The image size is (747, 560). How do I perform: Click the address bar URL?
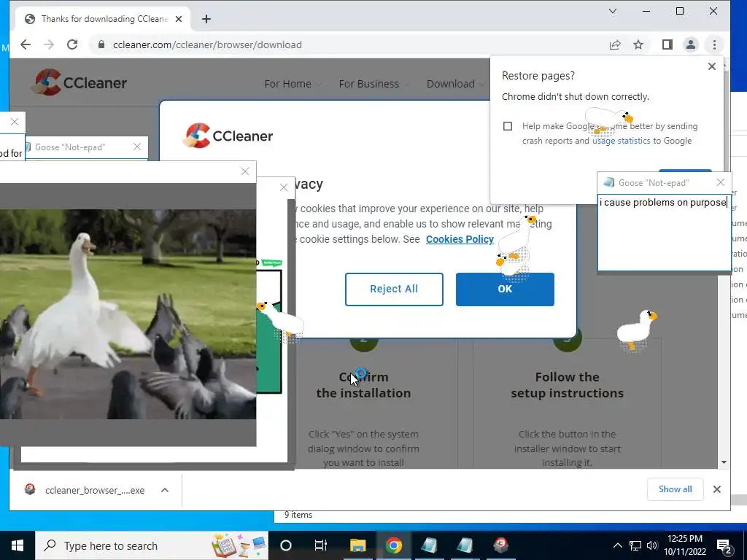(x=207, y=44)
